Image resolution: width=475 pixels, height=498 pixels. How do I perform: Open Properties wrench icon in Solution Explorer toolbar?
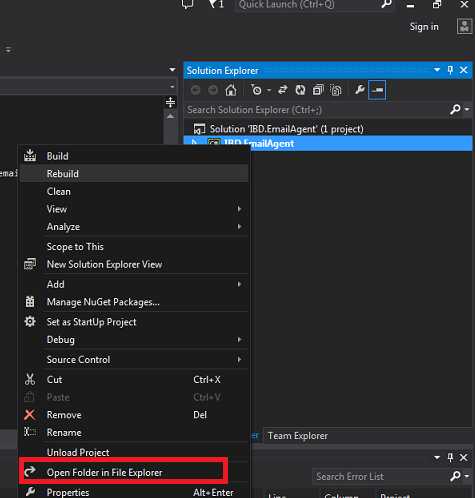tap(360, 90)
